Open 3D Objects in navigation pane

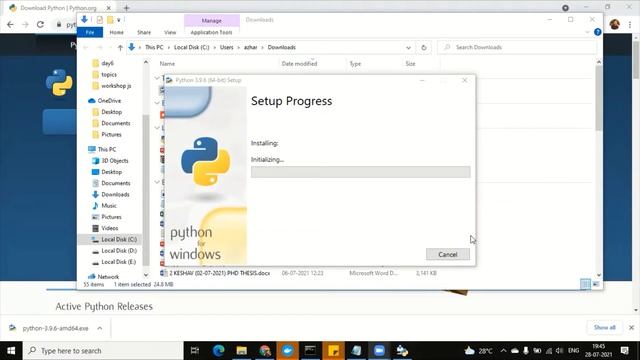click(115, 161)
